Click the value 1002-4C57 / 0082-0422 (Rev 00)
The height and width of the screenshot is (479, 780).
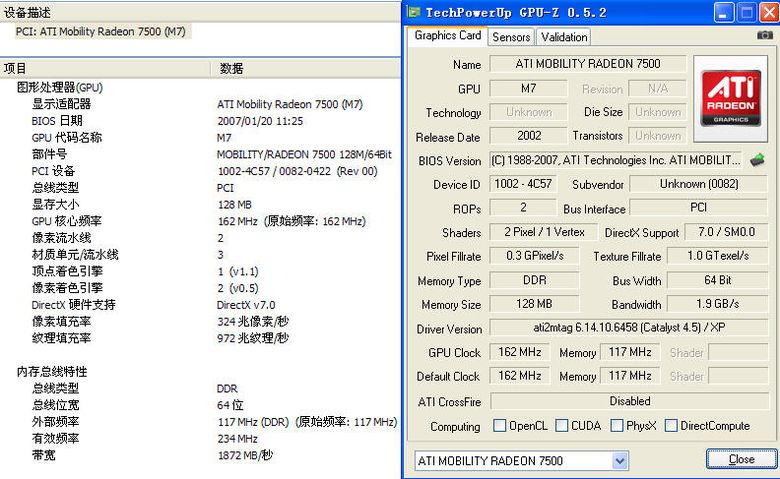[297, 171]
